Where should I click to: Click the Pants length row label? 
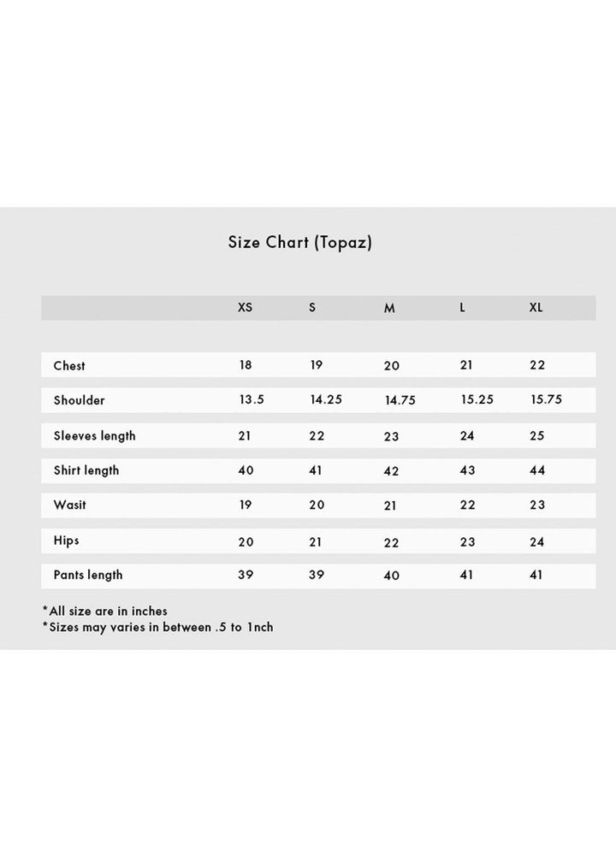(88, 575)
